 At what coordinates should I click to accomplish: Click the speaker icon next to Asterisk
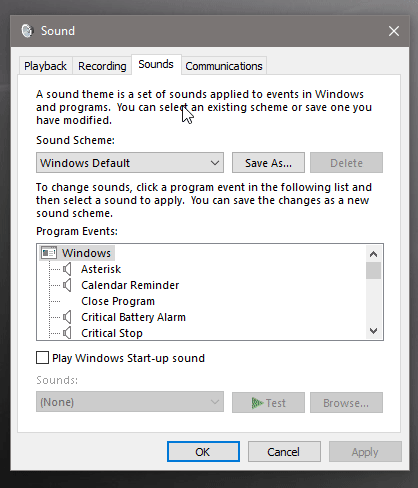[67, 269]
